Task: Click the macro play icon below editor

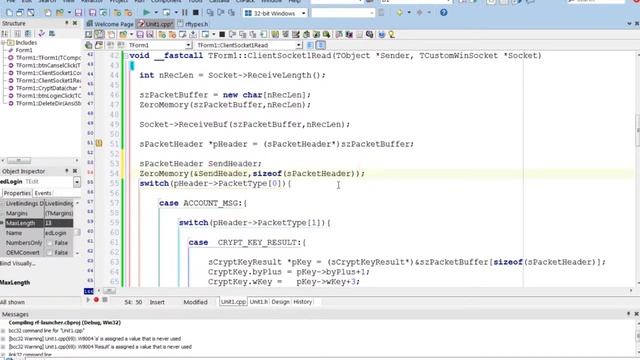Action: coord(88,300)
